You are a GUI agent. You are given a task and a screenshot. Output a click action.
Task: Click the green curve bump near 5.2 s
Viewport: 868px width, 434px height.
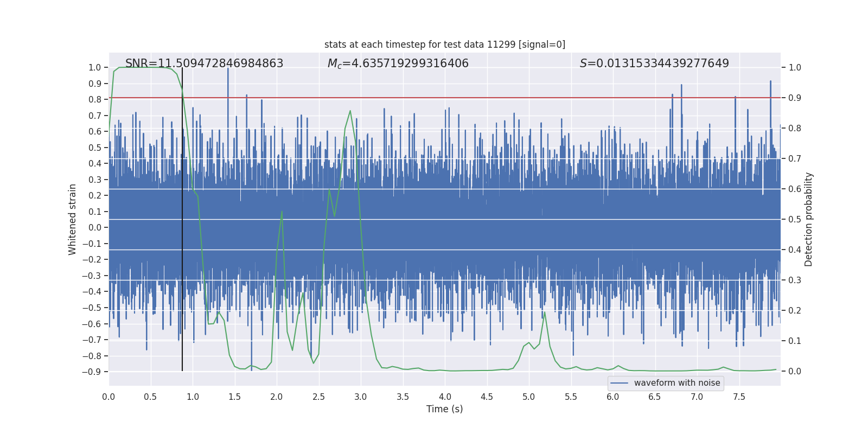point(545,312)
